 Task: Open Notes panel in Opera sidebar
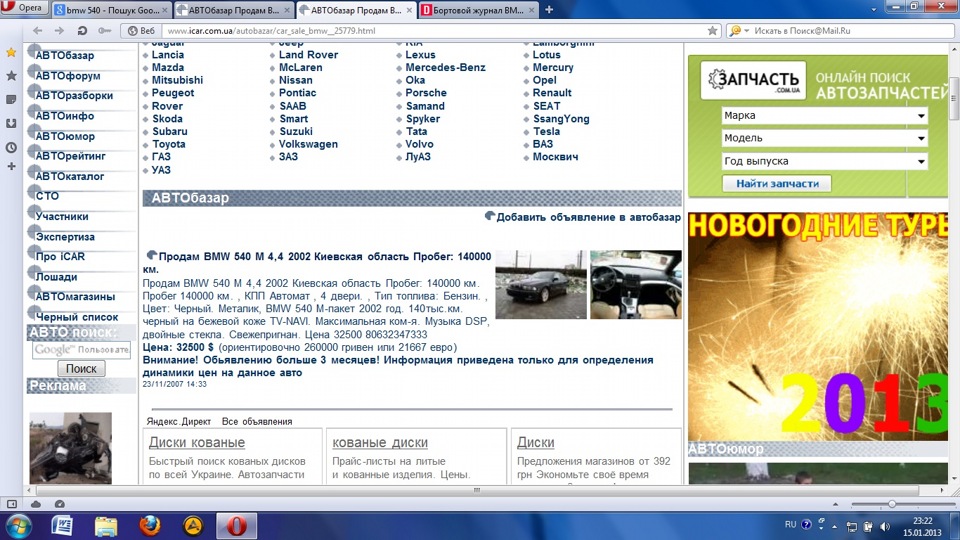click(11, 99)
